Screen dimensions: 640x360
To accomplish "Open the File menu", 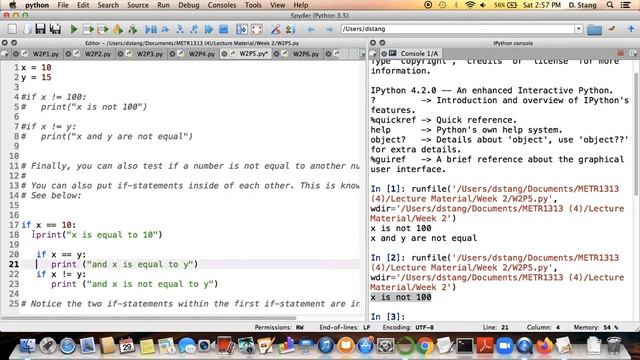I will coord(63,5).
